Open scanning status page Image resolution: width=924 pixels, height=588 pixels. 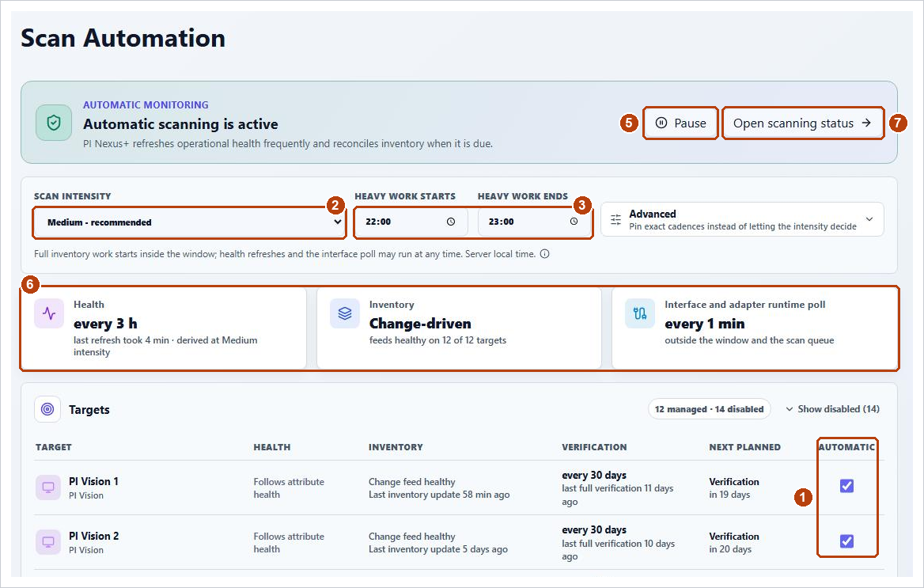tap(803, 123)
